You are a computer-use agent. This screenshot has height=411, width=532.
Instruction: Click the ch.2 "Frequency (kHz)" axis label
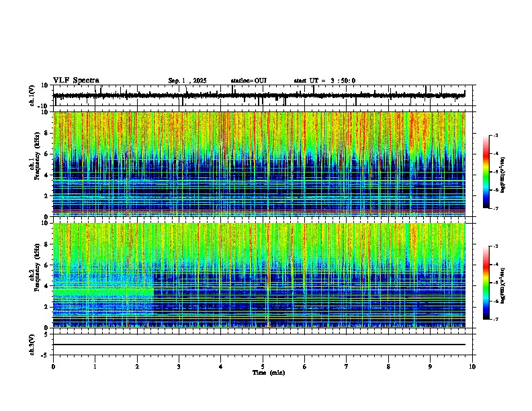pyautogui.click(x=37, y=267)
